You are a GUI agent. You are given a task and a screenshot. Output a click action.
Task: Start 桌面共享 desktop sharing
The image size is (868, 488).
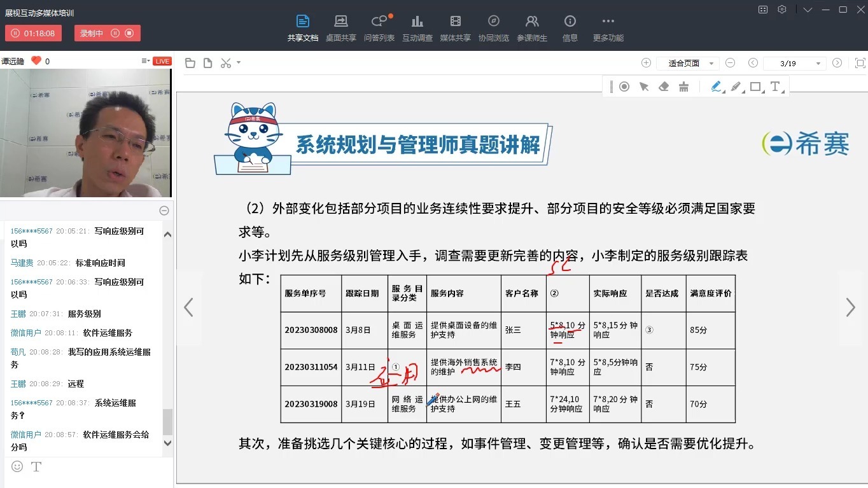(x=341, y=27)
